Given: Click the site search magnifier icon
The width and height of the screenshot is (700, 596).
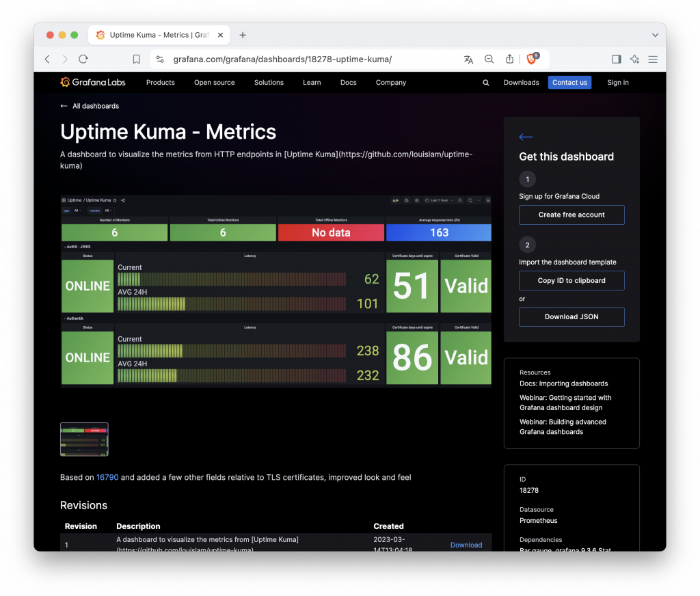Looking at the screenshot, I should click(x=486, y=83).
